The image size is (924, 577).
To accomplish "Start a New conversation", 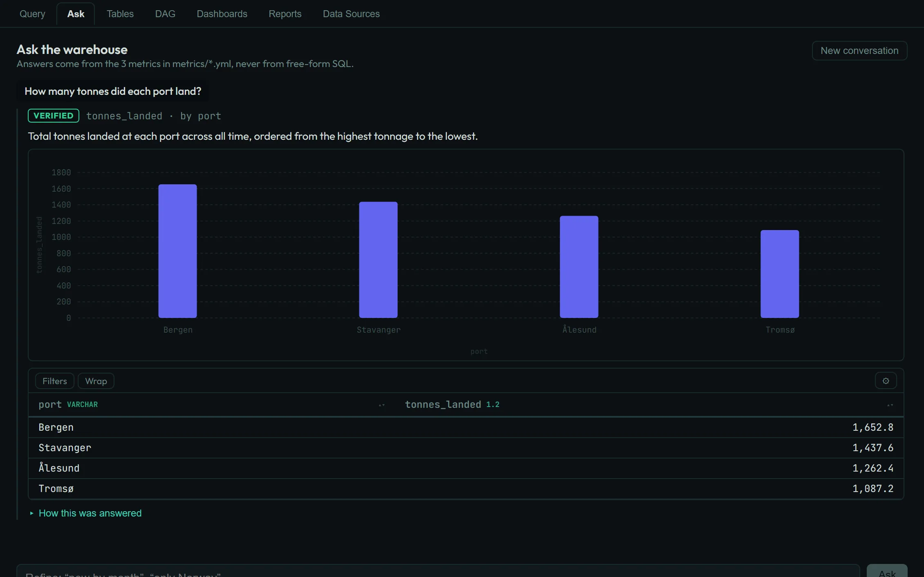I will 859,51.
